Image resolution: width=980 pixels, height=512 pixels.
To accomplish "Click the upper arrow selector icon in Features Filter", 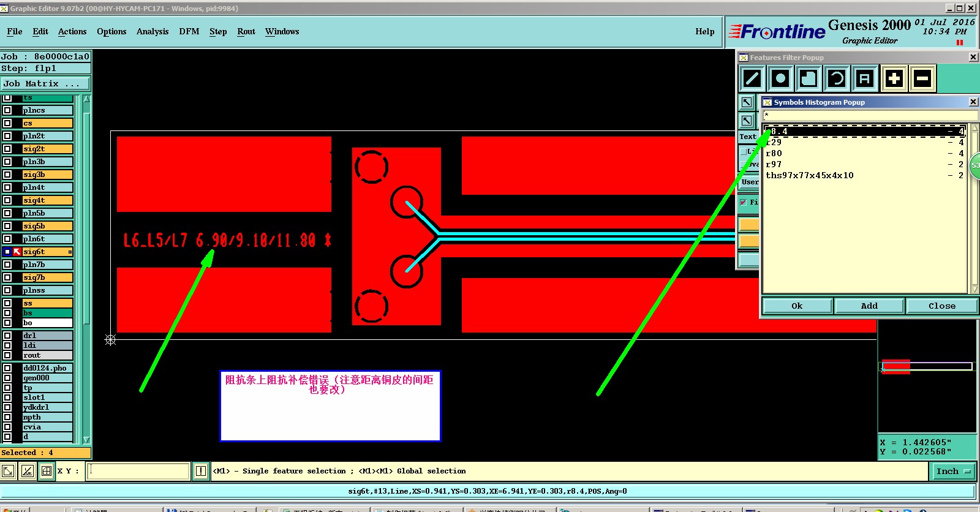I will 747,102.
